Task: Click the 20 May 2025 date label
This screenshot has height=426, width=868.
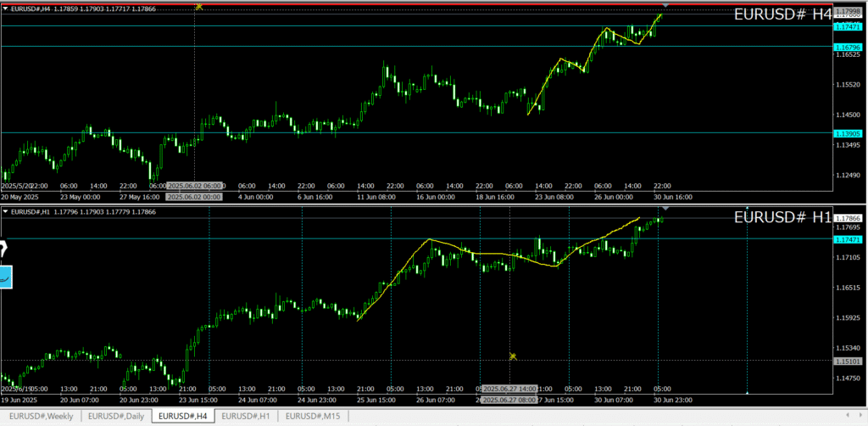Action: [x=20, y=197]
